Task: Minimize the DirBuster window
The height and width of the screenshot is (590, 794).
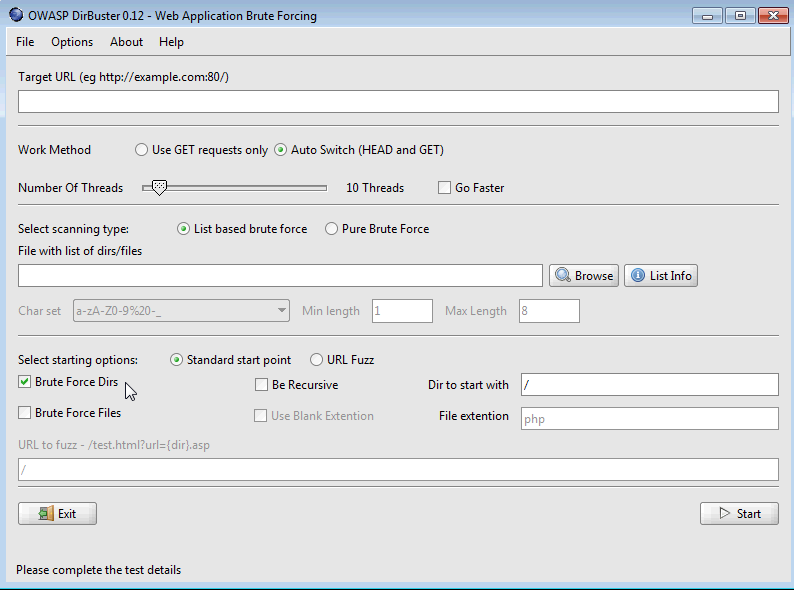Action: (x=707, y=16)
